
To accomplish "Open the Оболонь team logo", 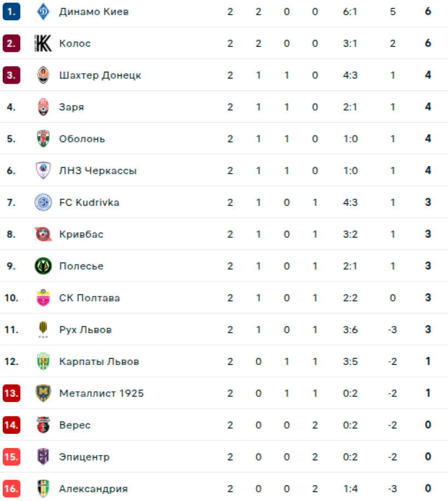I will 43,139.
